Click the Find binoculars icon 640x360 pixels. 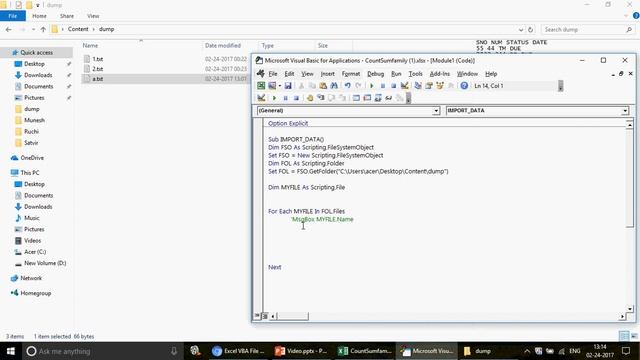pos(334,86)
